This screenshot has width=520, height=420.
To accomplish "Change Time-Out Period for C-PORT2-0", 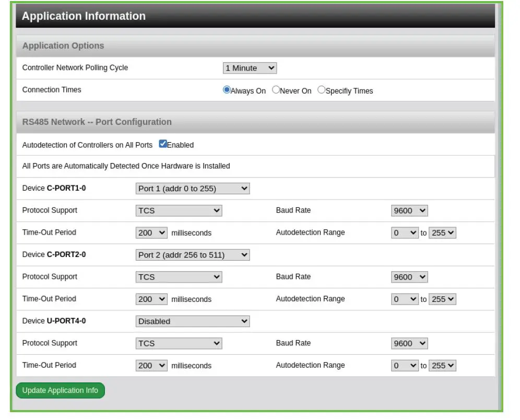I will [x=151, y=299].
